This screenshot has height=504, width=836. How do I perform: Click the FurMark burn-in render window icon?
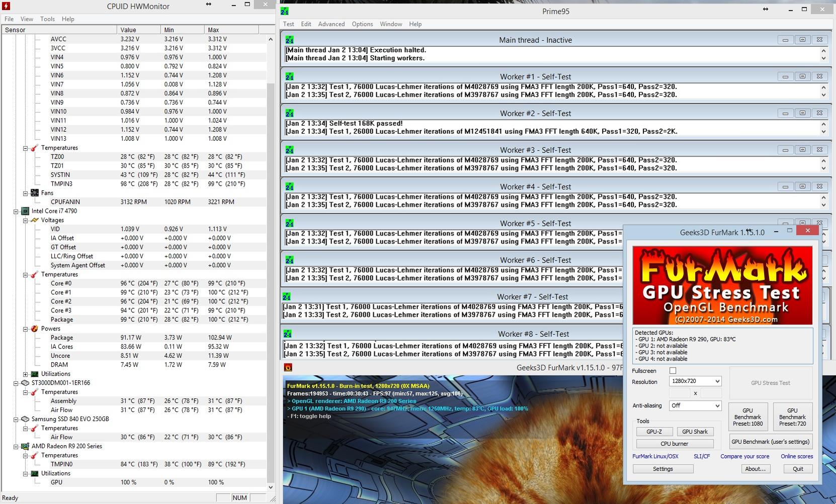[x=288, y=368]
